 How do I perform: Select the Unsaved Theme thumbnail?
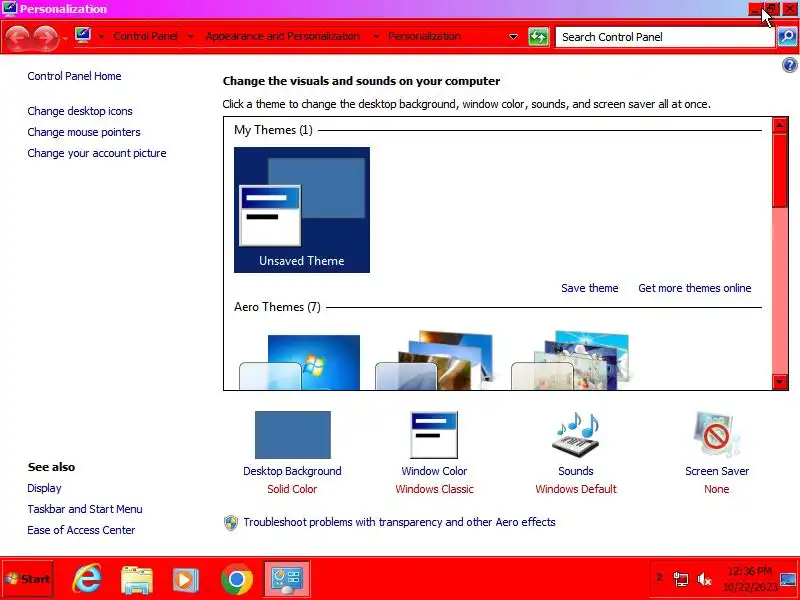click(302, 210)
